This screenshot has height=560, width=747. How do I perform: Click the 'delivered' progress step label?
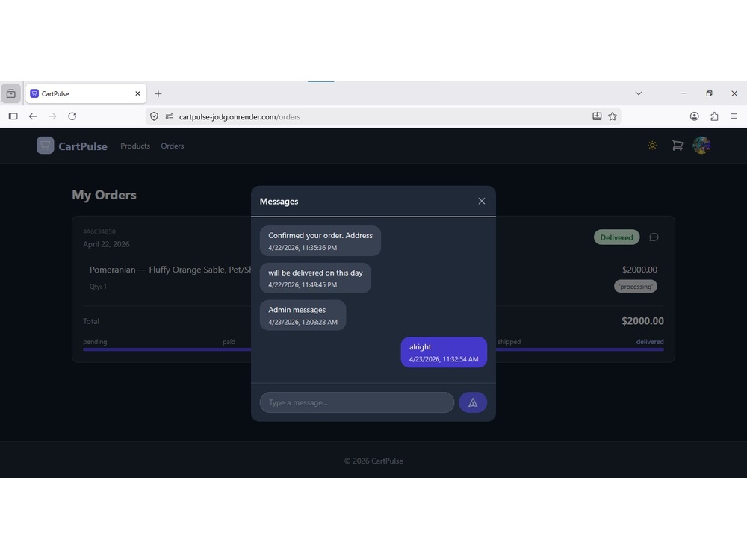tap(650, 342)
